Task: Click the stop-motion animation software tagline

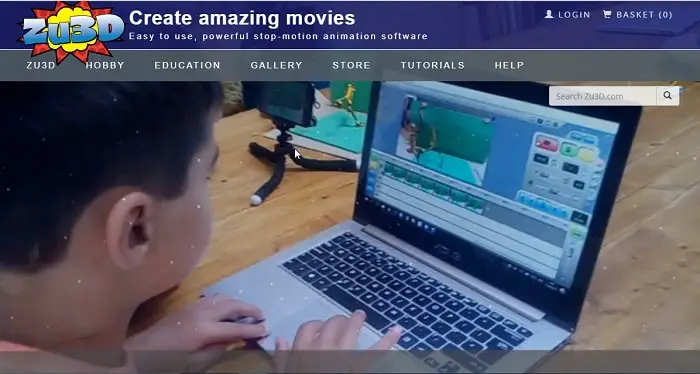Action: [278, 37]
